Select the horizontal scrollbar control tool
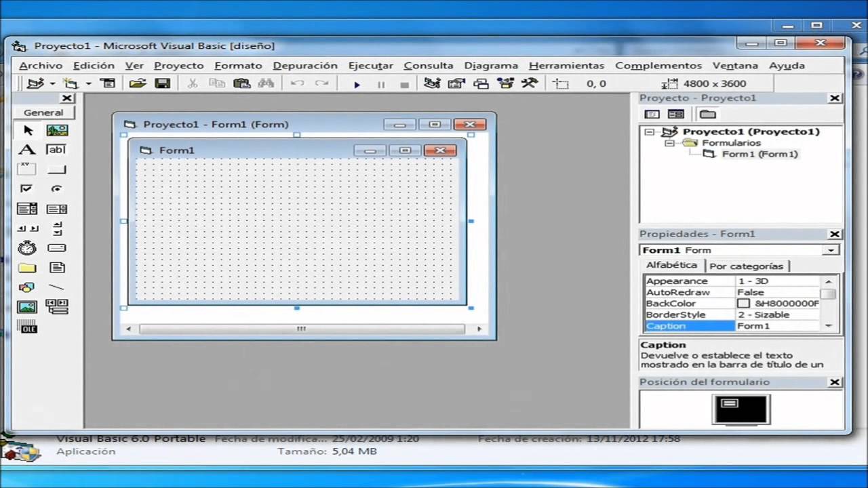 tap(27, 228)
